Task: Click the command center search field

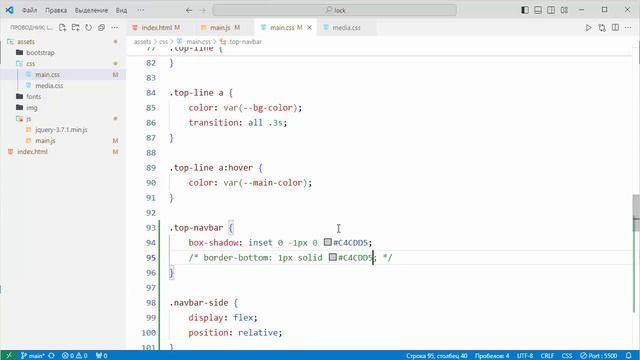Action: coord(335,10)
